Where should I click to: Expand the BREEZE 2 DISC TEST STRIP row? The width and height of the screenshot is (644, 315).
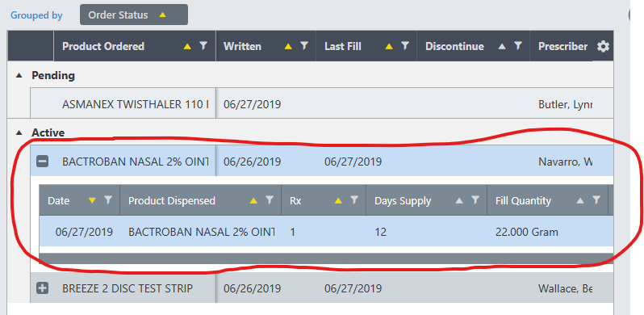[42, 288]
